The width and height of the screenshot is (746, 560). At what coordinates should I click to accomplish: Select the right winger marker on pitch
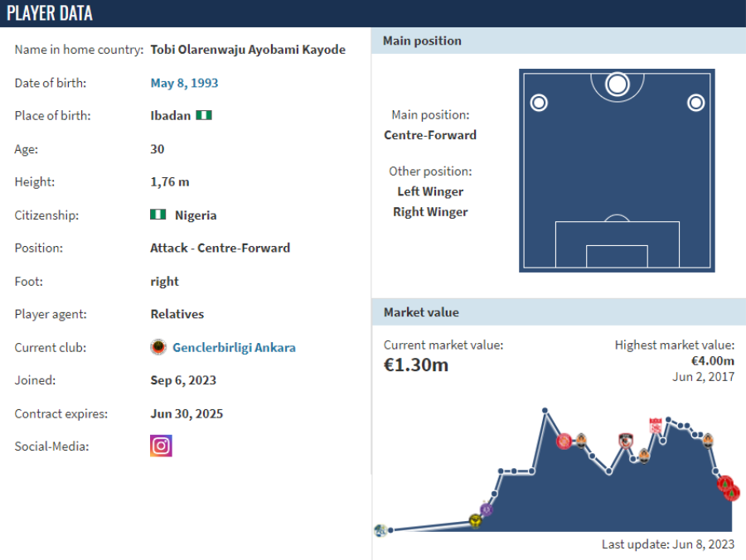point(695,103)
